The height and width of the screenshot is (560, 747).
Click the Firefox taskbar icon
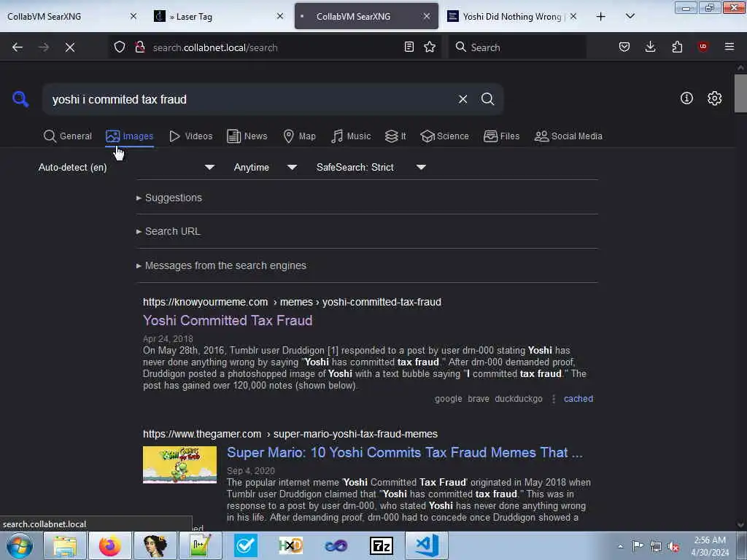110,545
